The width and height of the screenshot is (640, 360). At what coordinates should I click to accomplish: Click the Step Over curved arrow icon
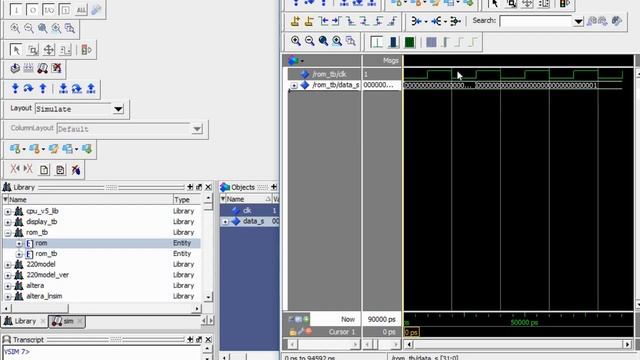(29, 88)
